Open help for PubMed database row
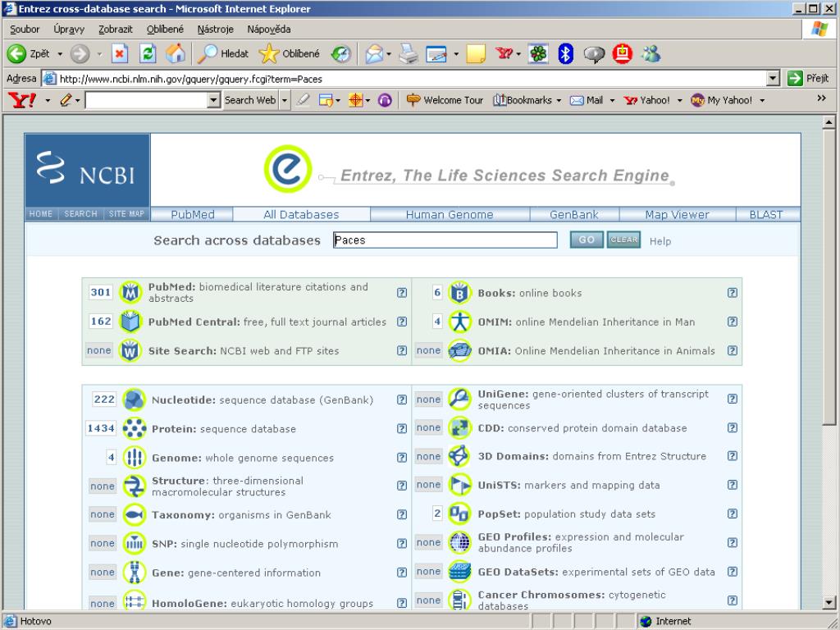The image size is (840, 630). (402, 293)
